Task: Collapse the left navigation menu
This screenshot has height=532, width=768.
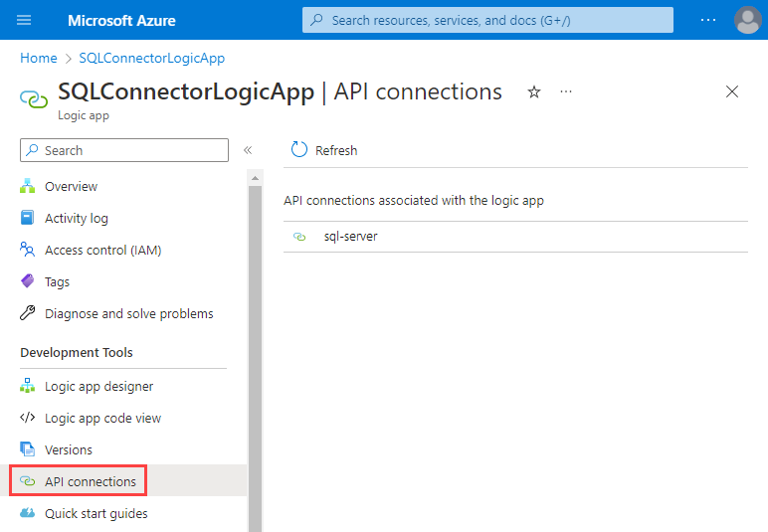Action: pyautogui.click(x=248, y=150)
